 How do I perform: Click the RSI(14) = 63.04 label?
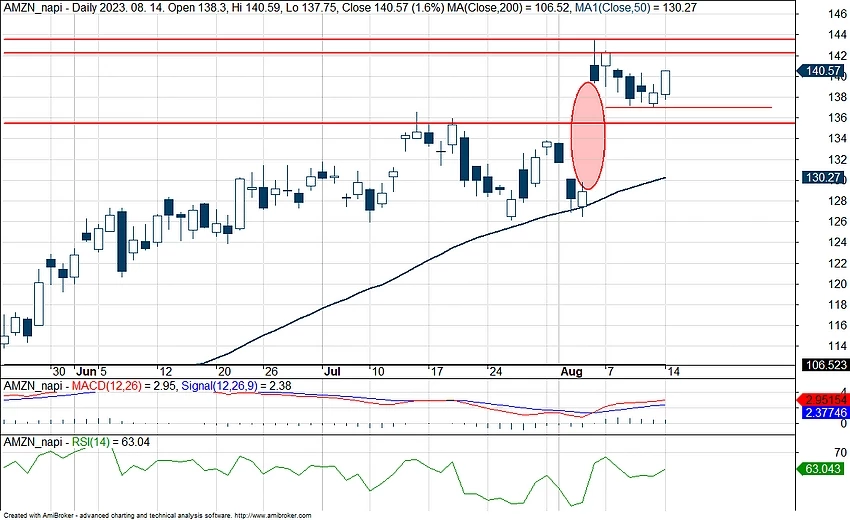pos(111,442)
